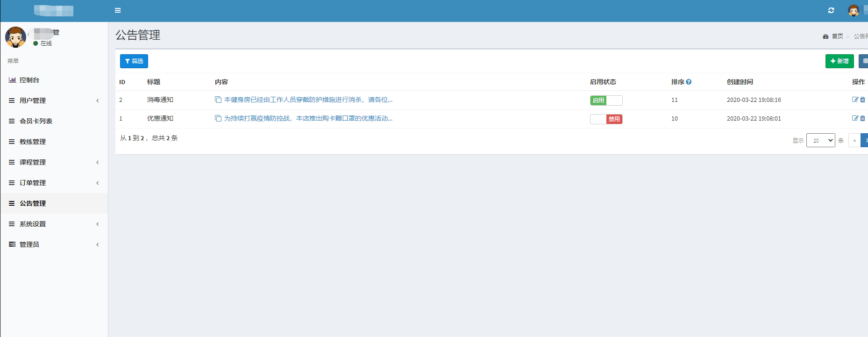This screenshot has width=868, height=337.
Task: Click the refresh icon in top bar
Action: [x=831, y=10]
